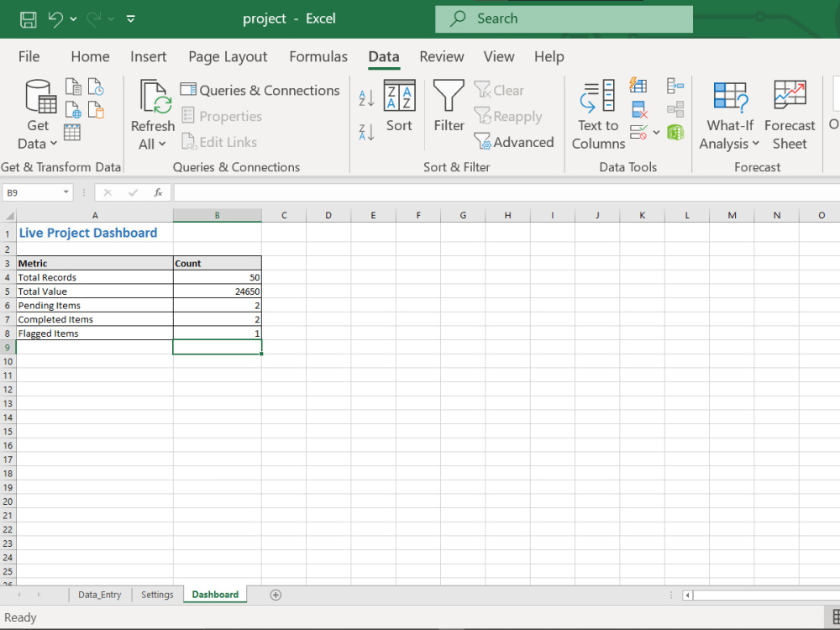Click the Insert Function fx icon
This screenshot has width=840, height=630.
(x=158, y=192)
